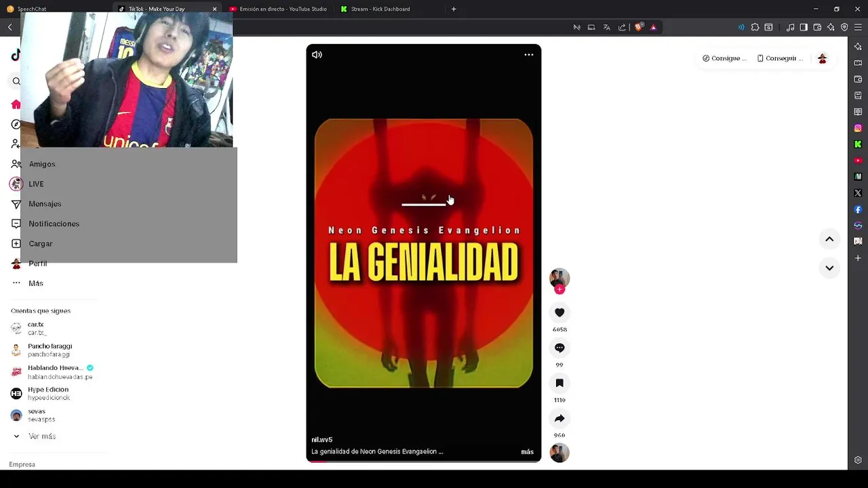Mute the TikTok video sound
The width and height of the screenshot is (868, 488).
(x=317, y=55)
